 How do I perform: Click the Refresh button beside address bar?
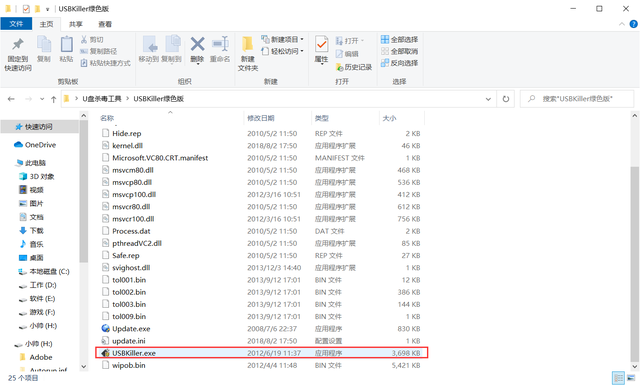tap(506, 99)
